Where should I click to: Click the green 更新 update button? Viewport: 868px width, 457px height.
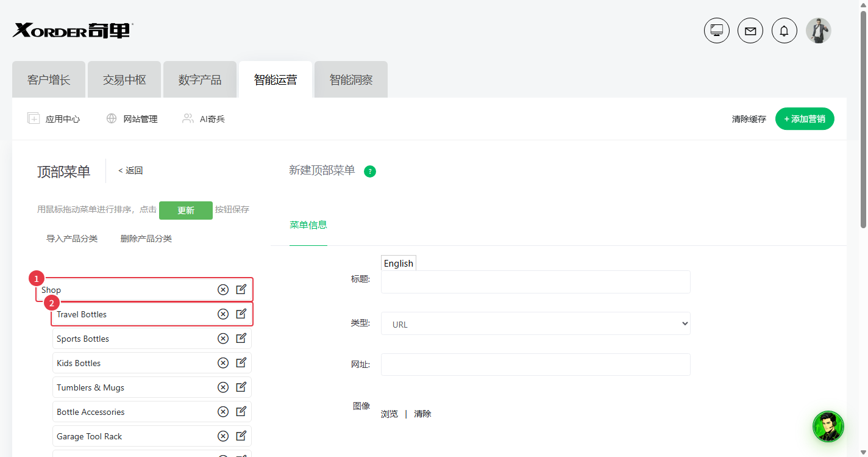pos(186,210)
